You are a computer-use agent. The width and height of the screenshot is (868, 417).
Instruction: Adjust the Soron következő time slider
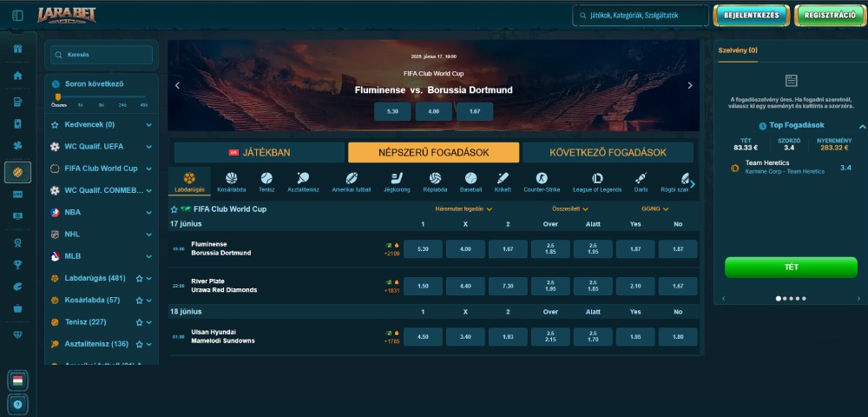point(58,97)
